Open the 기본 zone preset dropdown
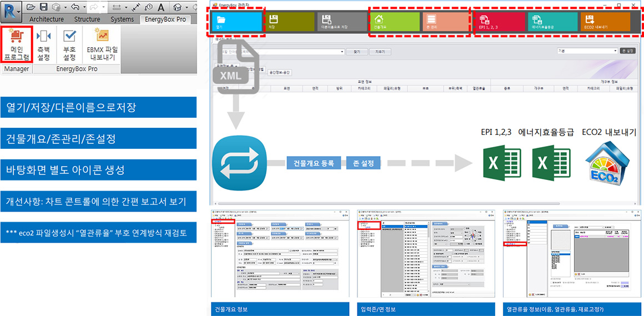Viewport: 644px width, 316px height. pos(616,51)
